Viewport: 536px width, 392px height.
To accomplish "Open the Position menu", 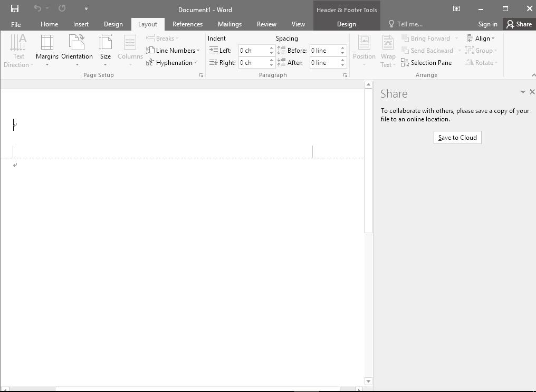I will tap(364, 51).
